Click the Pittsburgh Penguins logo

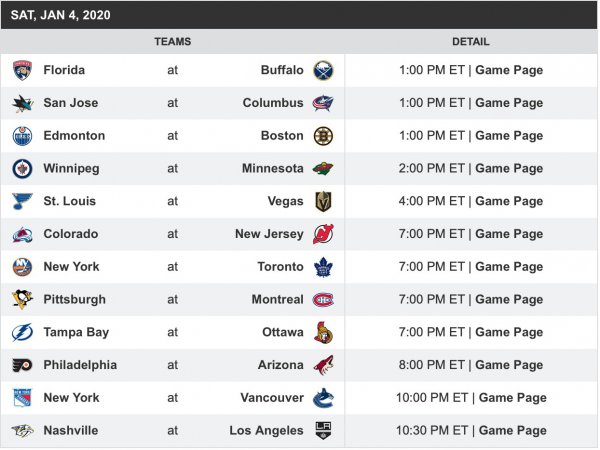click(x=22, y=299)
